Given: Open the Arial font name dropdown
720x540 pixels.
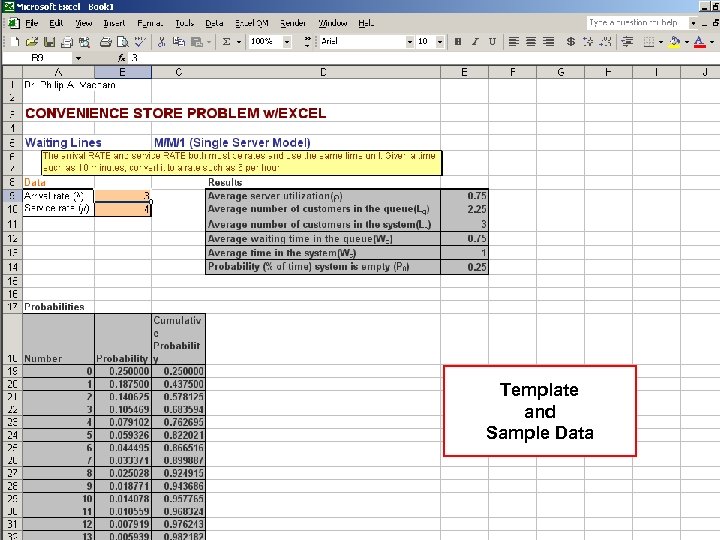Looking at the screenshot, I should click(410, 42).
